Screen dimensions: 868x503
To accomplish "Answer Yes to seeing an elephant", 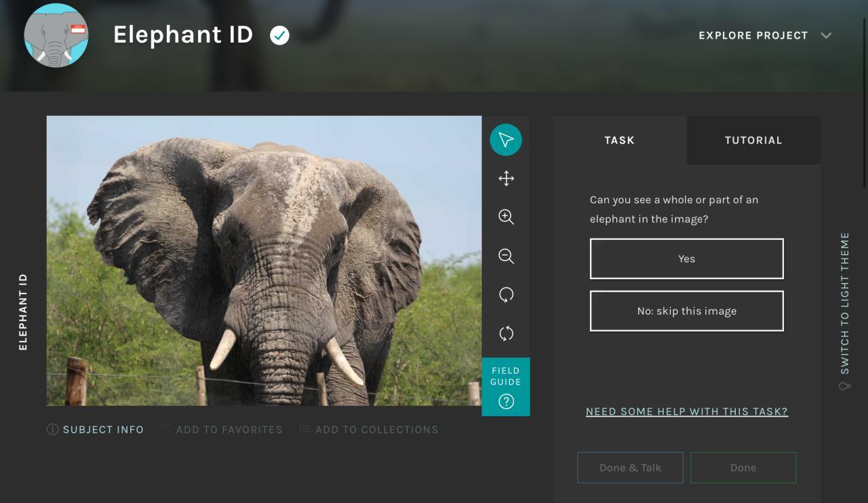I will click(686, 258).
